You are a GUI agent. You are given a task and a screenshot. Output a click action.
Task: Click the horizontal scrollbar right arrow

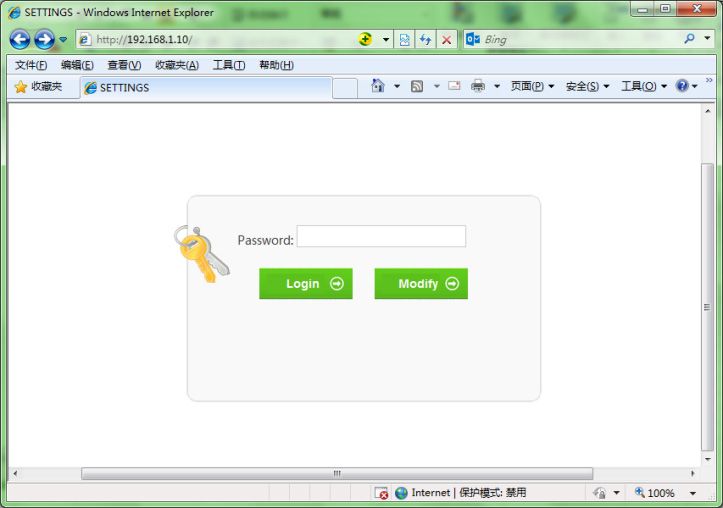tap(692, 473)
